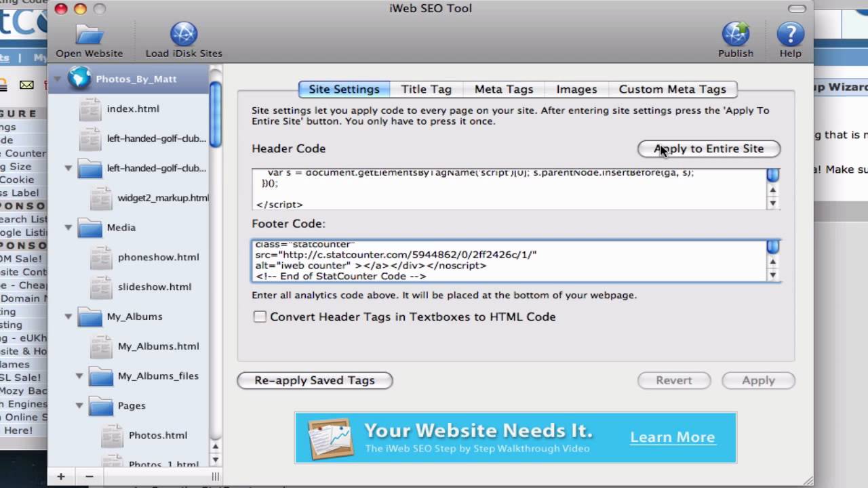Image resolution: width=868 pixels, height=488 pixels.
Task: Select slideshow.html in the site tree
Action: [155, 287]
